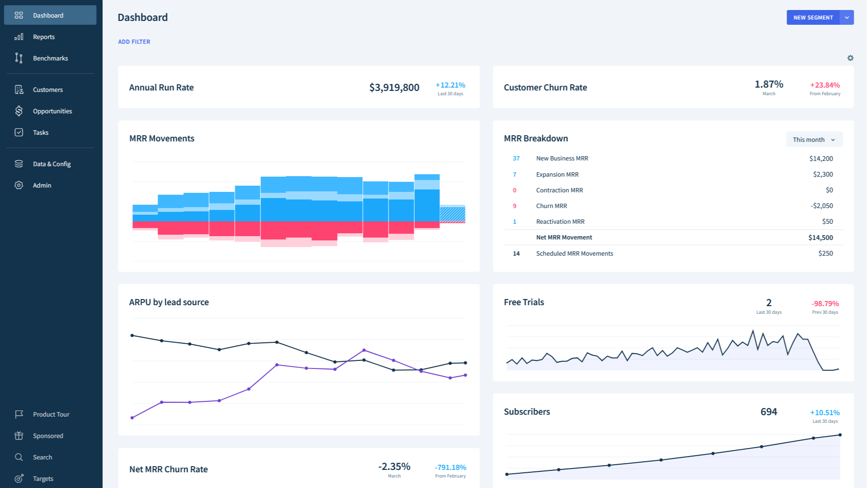This screenshot has width=868, height=488.
Task: View the Tasks section
Action: (x=40, y=132)
